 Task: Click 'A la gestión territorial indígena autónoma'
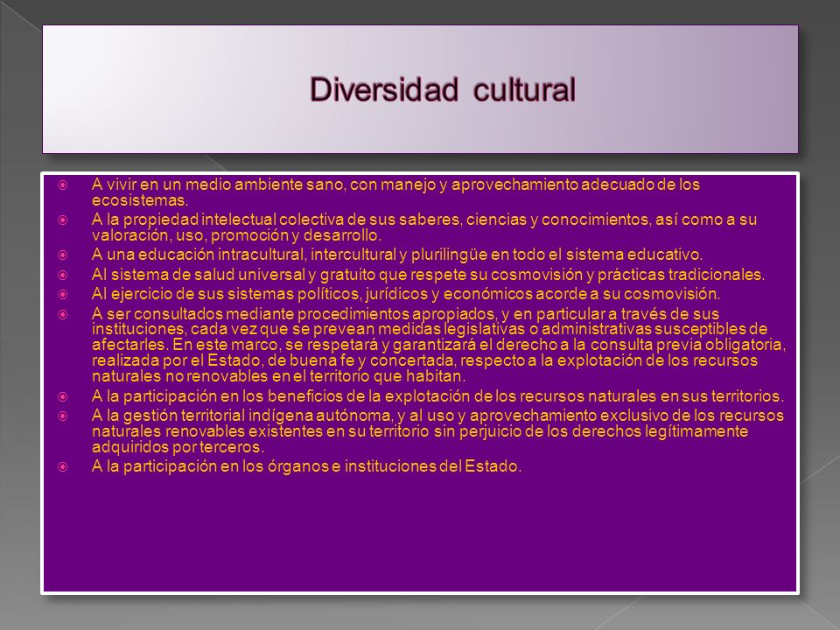tap(241, 416)
